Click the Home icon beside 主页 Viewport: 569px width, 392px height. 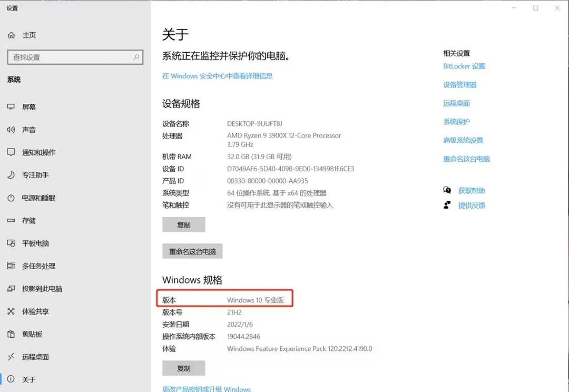11,35
